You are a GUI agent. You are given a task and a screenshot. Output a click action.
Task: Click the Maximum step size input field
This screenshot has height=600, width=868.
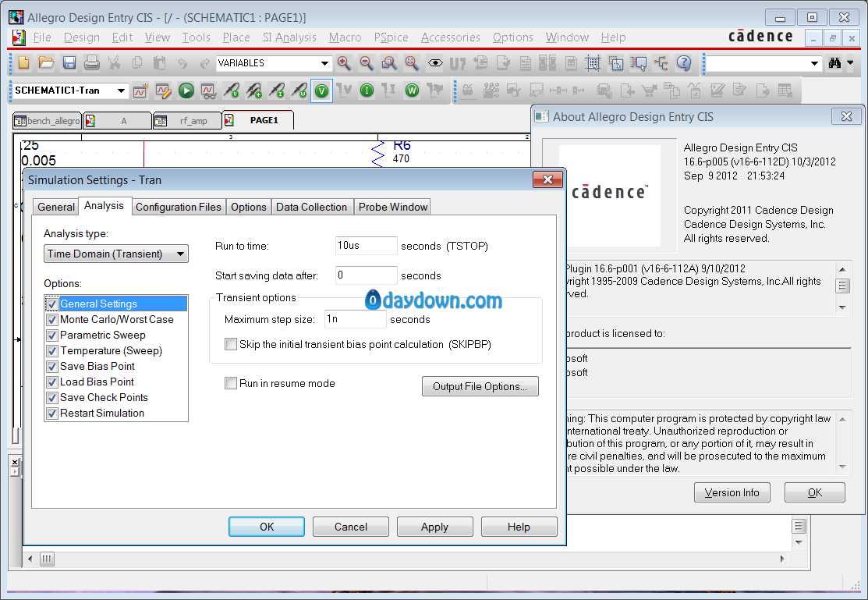click(x=355, y=319)
